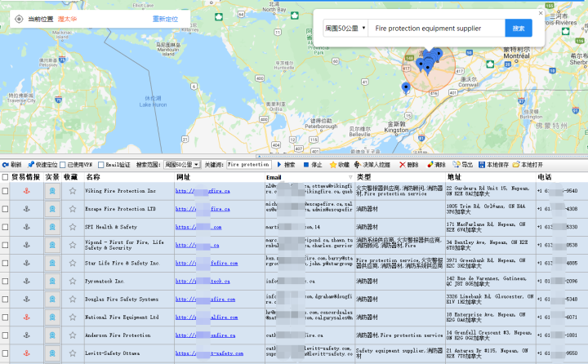This screenshot has height=364, width=588.
Task: Click the 重新定位 relocate link
Action: 165,19
